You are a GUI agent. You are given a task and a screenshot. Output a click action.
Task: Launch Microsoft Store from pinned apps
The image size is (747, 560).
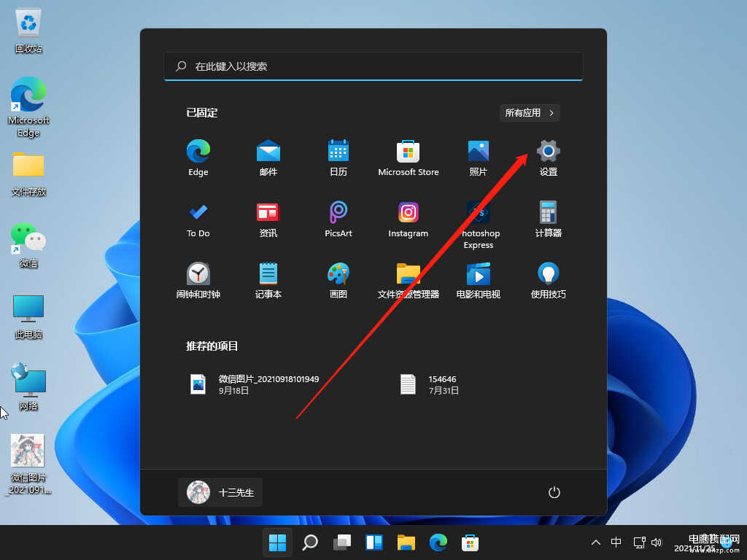point(409,157)
